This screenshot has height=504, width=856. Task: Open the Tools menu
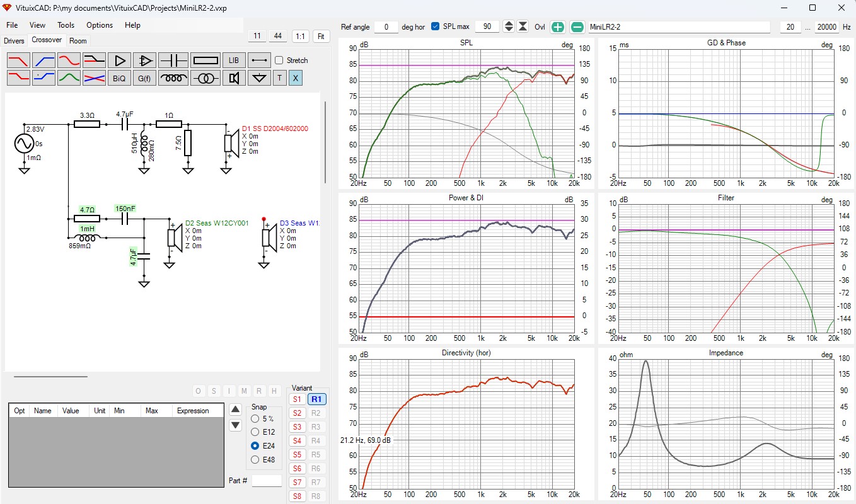[x=66, y=25]
